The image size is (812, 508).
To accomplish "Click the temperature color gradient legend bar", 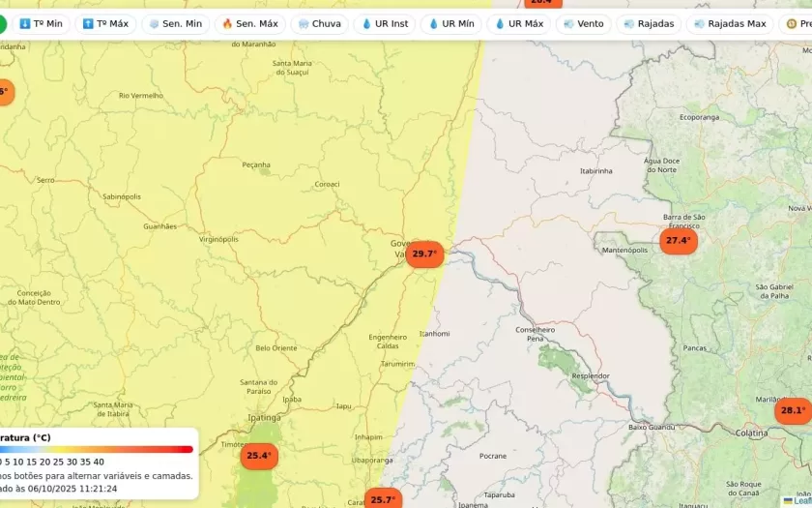I will click(x=97, y=449).
